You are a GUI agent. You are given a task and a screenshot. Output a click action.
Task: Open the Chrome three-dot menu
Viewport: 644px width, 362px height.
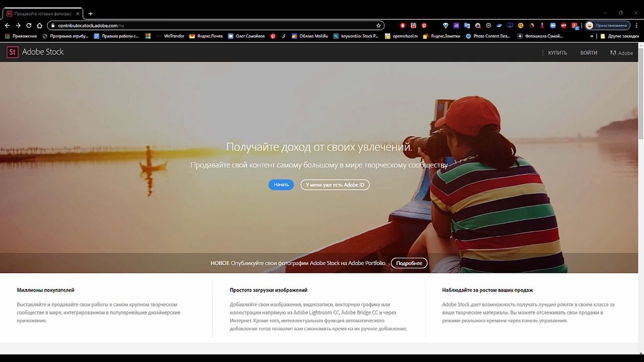point(636,25)
